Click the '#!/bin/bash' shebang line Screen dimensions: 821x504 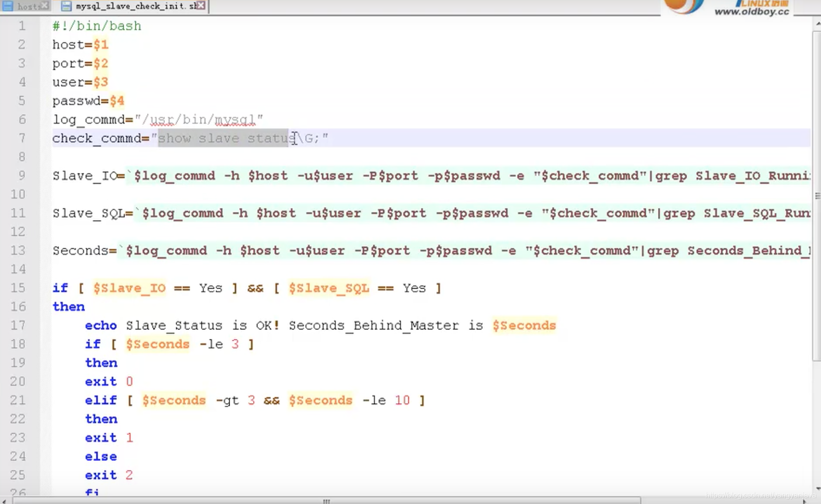coord(97,26)
